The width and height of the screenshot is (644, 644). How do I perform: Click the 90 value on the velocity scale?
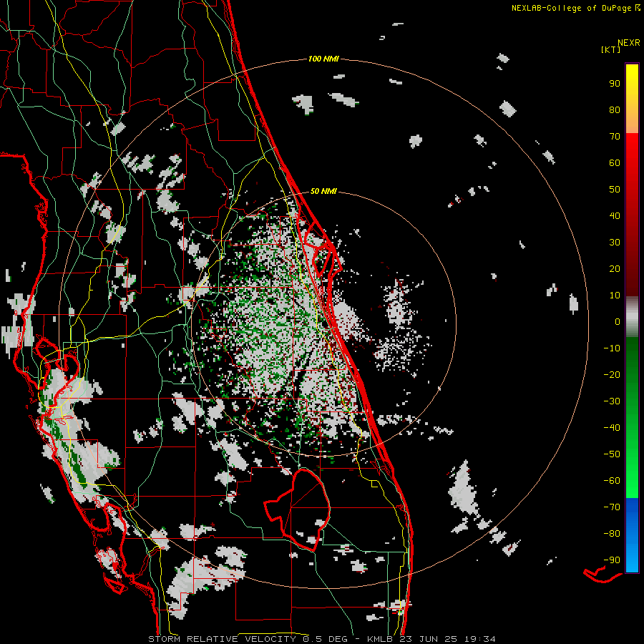615,84
